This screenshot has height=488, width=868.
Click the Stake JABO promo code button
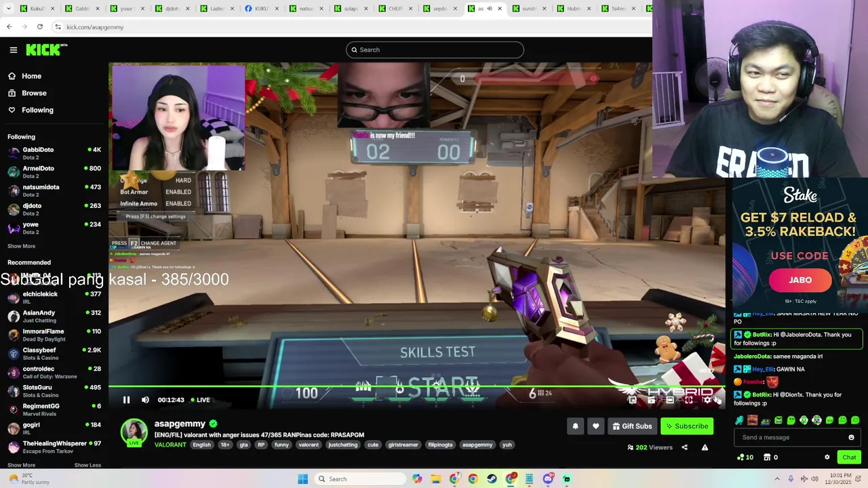[800, 280]
